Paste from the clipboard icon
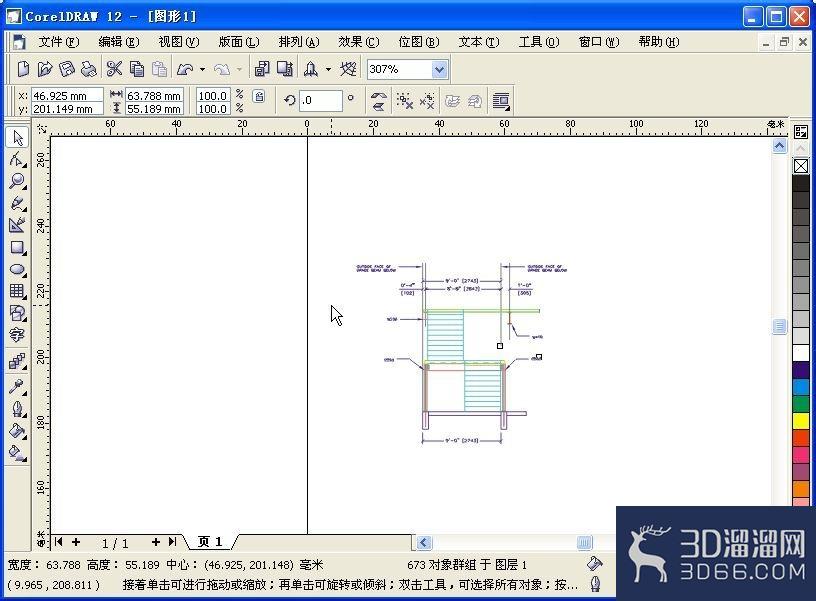816x601 pixels. (x=159, y=69)
